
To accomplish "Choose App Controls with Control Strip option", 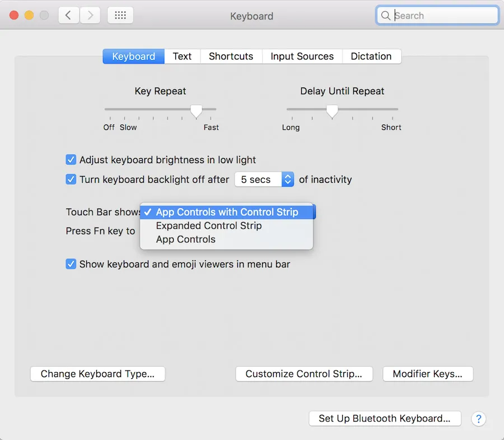I will [x=227, y=212].
